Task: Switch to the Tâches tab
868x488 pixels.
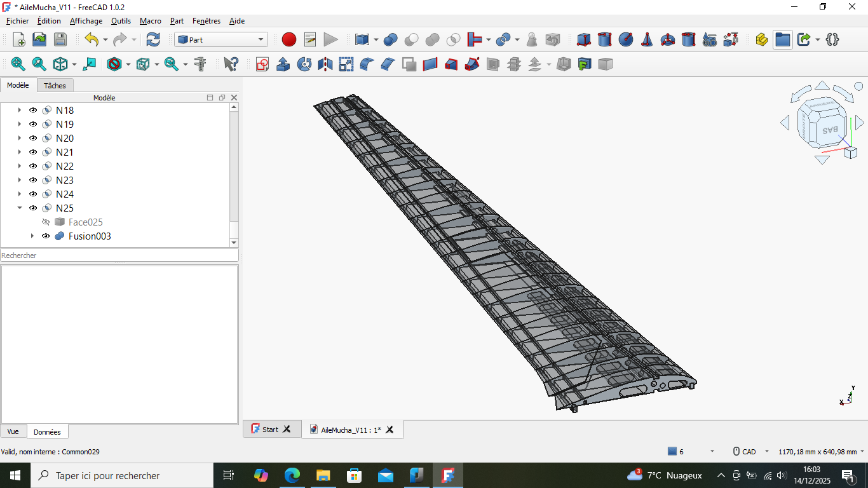Action: [x=55, y=85]
